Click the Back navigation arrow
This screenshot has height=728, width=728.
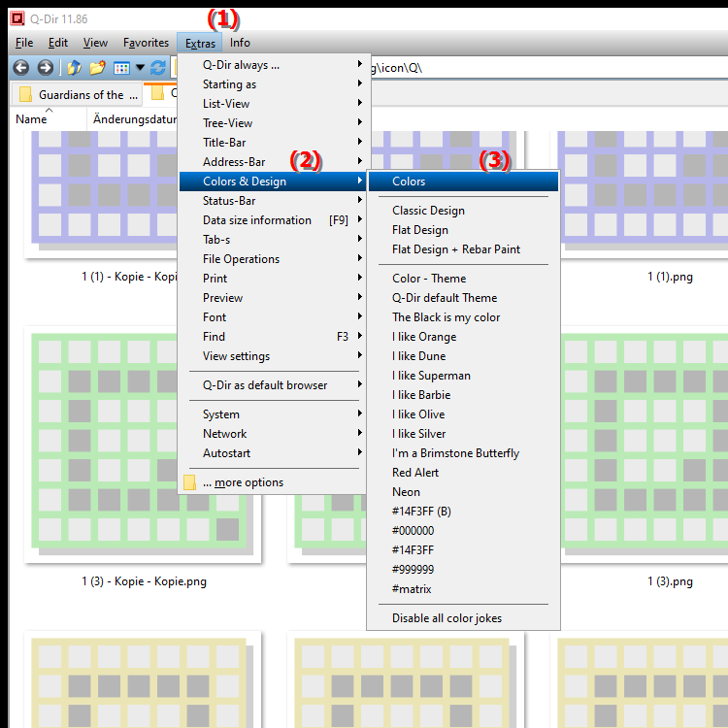tap(19, 68)
